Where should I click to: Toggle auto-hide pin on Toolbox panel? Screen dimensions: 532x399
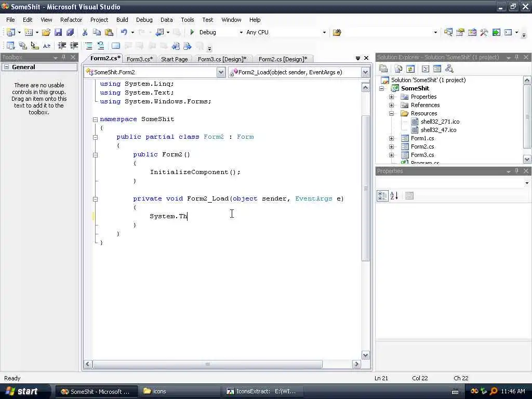point(64,57)
